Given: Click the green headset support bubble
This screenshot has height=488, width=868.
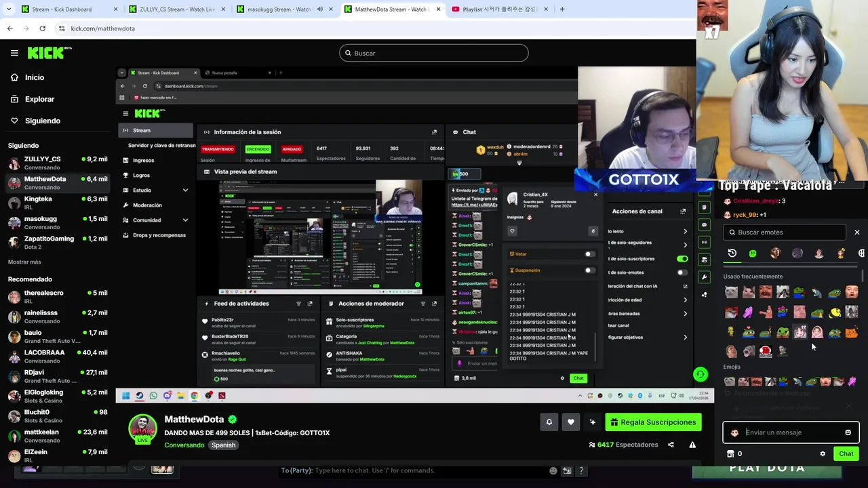Looking at the screenshot, I should coord(701,374).
